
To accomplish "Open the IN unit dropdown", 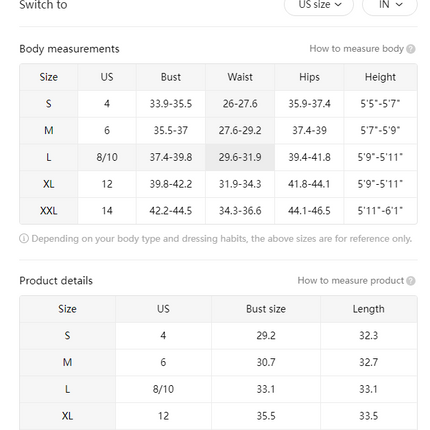I will tap(390, 5).
